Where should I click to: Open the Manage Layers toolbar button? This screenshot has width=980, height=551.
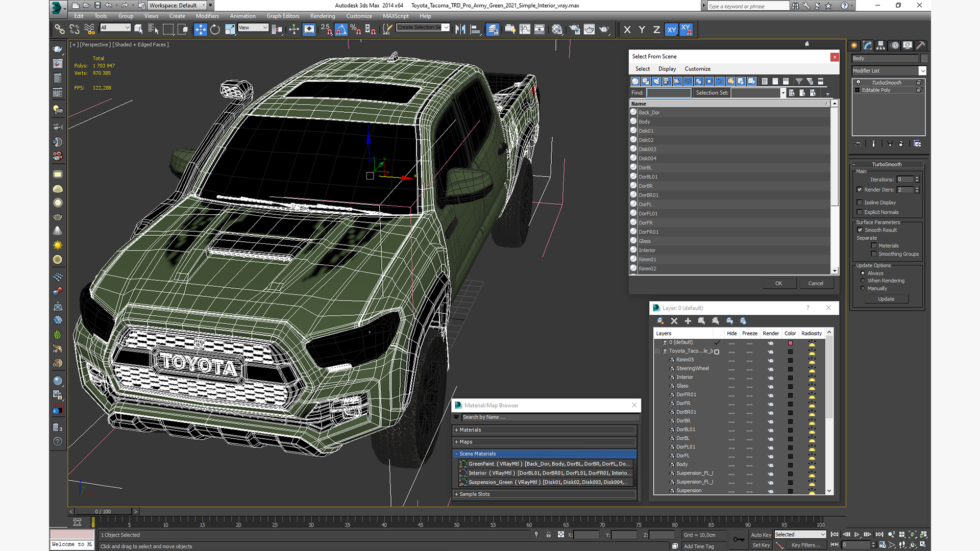pos(493,30)
